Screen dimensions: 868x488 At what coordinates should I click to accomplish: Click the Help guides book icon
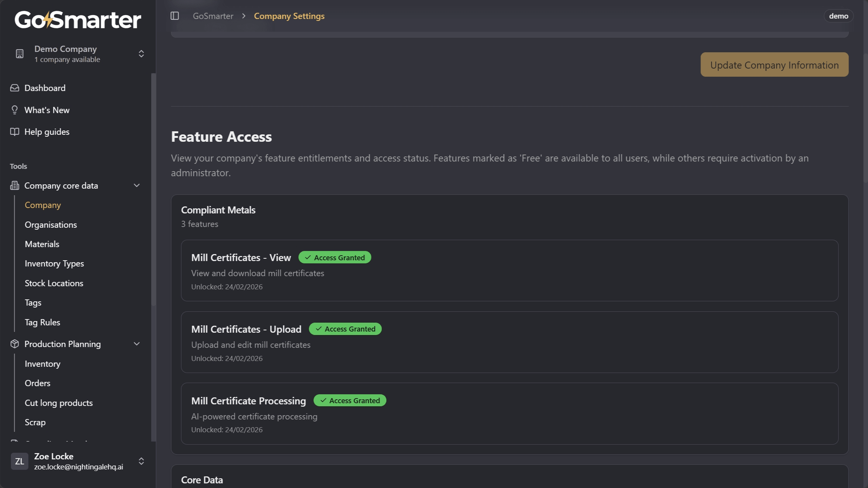coord(15,132)
